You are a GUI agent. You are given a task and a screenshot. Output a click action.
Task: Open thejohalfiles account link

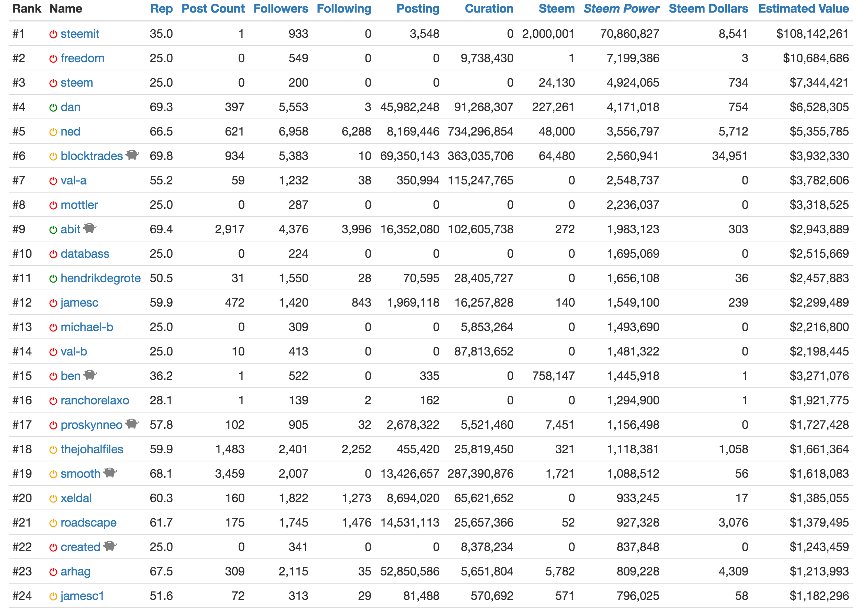click(x=92, y=450)
